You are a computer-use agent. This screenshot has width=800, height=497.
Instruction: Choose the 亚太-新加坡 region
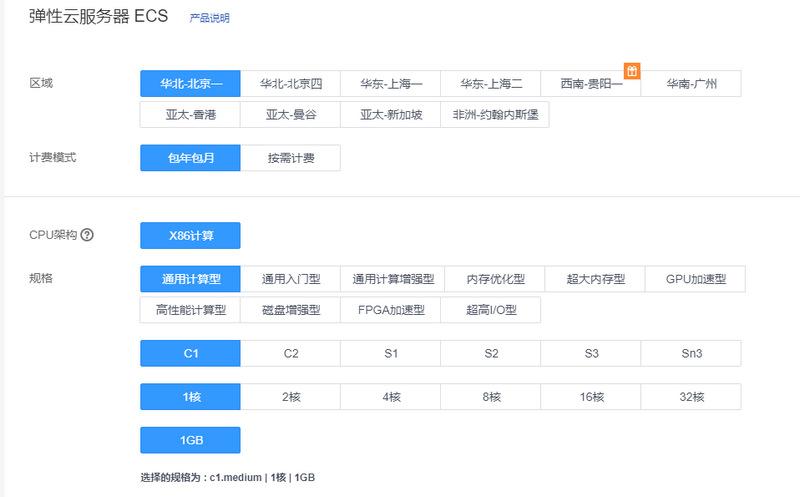click(390, 114)
